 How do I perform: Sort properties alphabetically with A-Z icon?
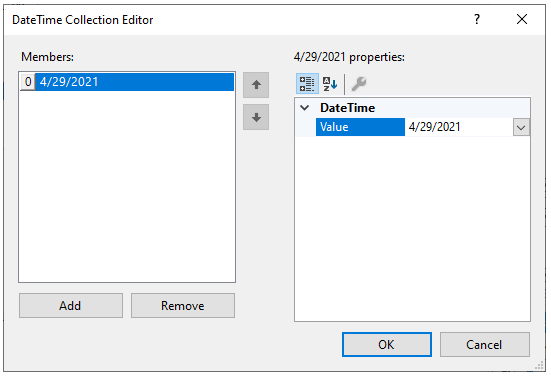[x=330, y=84]
